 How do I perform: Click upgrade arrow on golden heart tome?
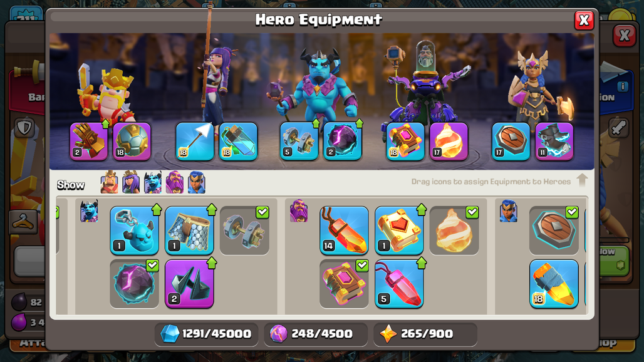(422, 210)
